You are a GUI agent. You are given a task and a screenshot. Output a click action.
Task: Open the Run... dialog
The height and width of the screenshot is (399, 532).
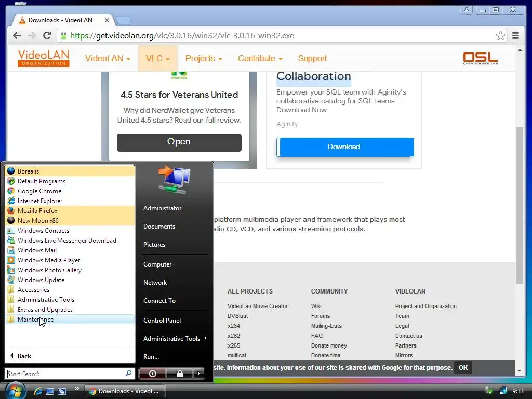click(151, 356)
